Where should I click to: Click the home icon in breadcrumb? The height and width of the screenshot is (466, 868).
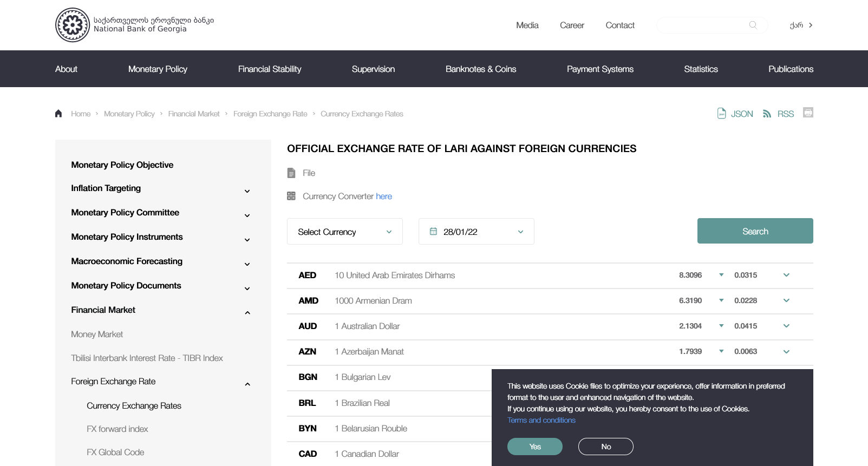pos(58,114)
